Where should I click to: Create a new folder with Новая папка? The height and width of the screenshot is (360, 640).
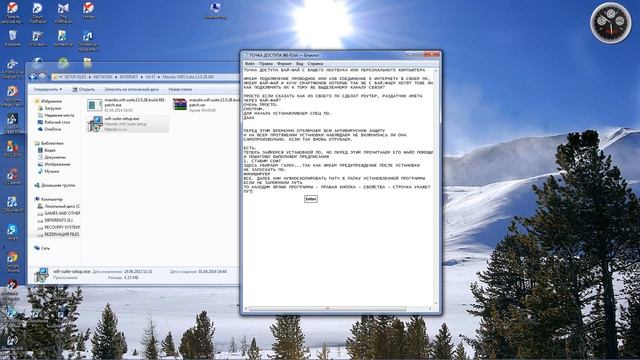[180, 89]
